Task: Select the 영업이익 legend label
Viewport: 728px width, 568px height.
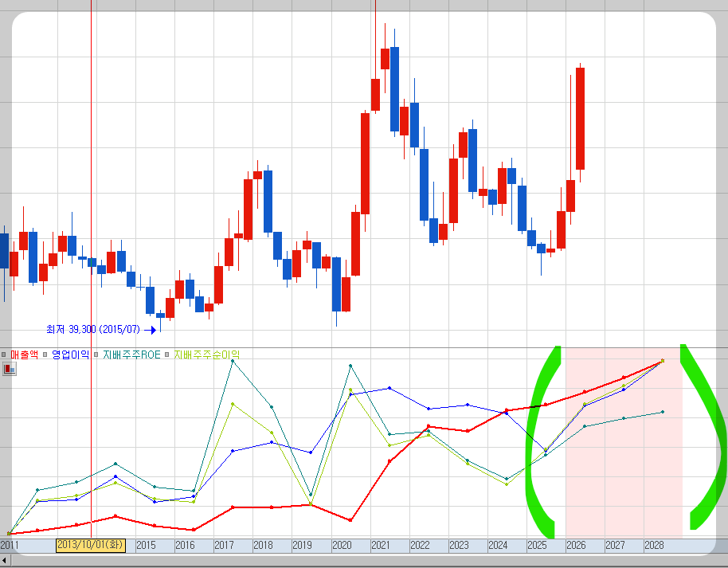Action: 70,355
